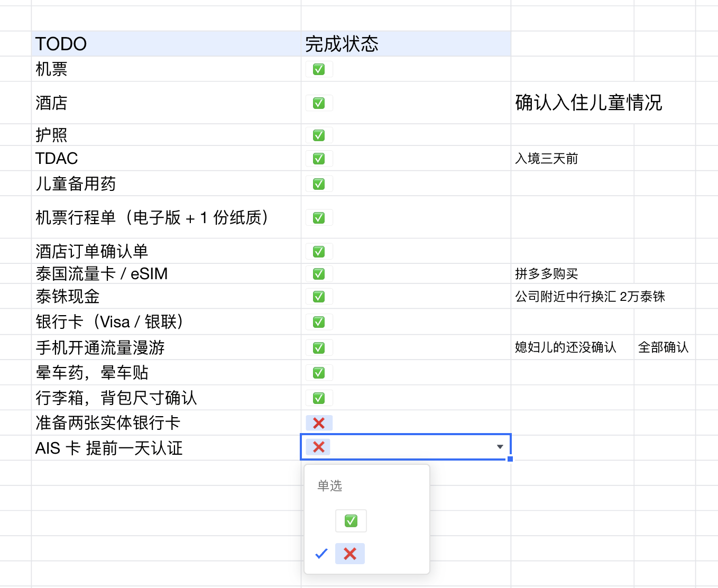Select the TODO header cell

coord(166,44)
